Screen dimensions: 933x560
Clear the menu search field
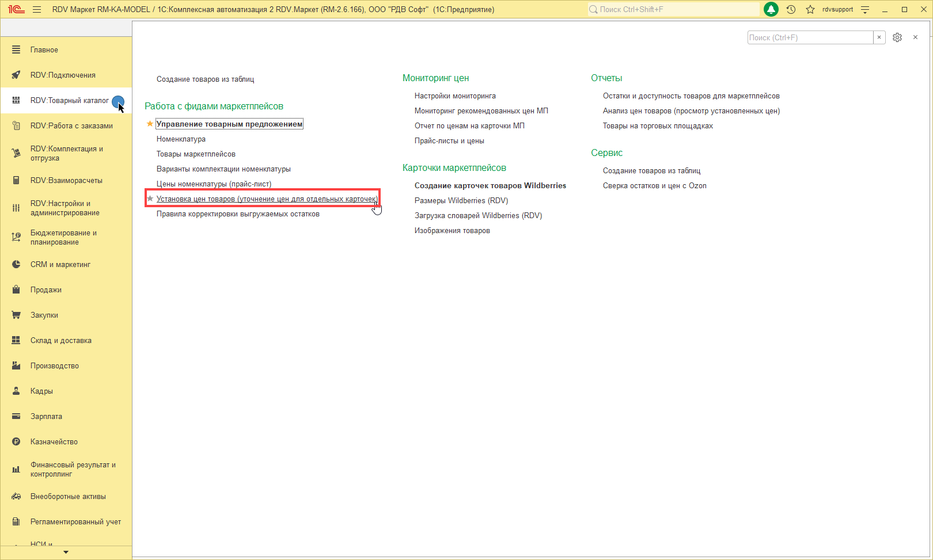pyautogui.click(x=879, y=37)
